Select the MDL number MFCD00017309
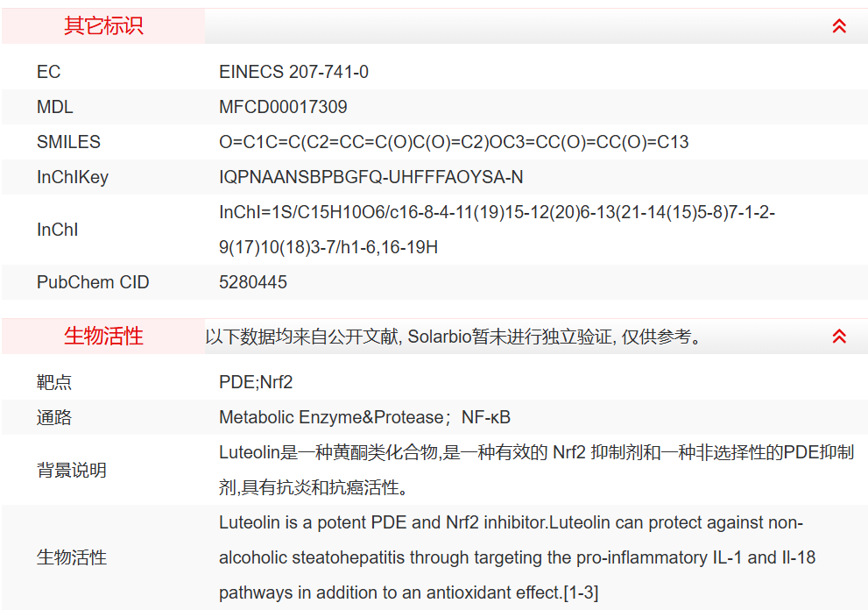This screenshot has width=868, height=610. tap(283, 107)
